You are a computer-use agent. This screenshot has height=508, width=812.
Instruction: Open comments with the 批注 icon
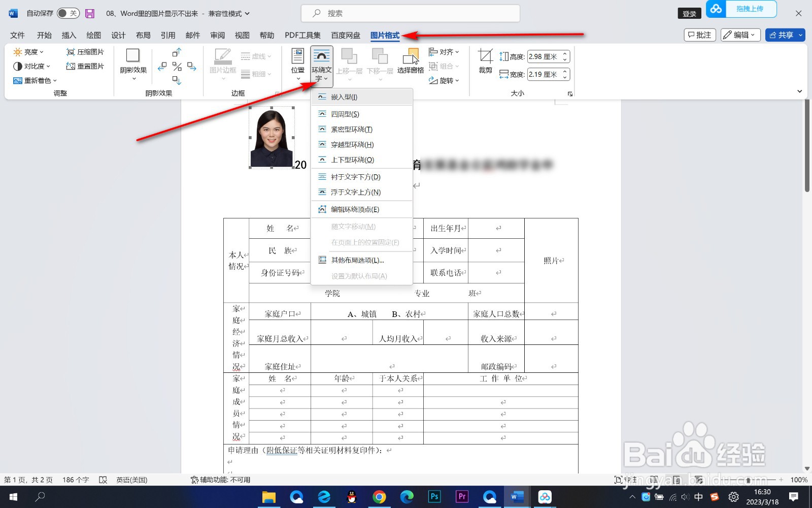(699, 35)
